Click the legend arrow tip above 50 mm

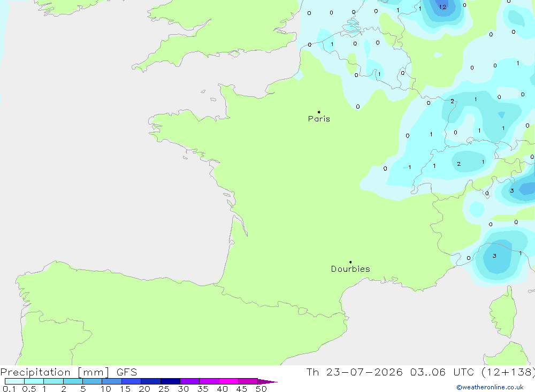267,382
